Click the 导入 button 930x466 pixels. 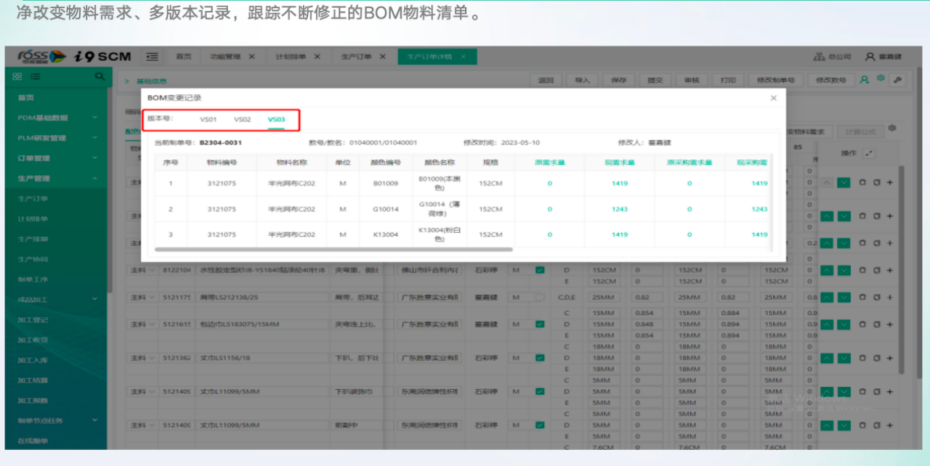[x=582, y=80]
